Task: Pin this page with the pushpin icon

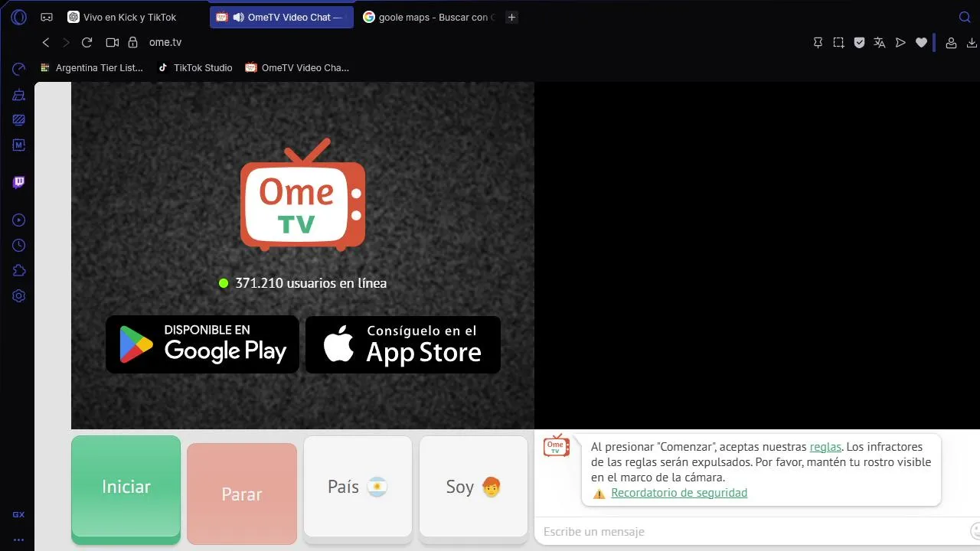Action: (818, 43)
